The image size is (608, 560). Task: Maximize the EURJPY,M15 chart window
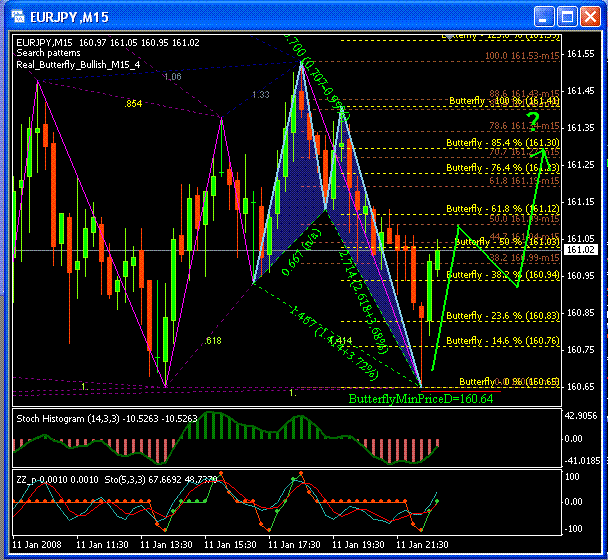pyautogui.click(x=567, y=17)
